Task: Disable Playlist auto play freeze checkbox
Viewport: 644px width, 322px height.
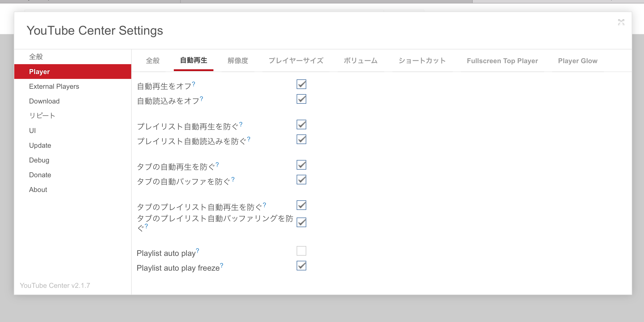Action: click(301, 265)
